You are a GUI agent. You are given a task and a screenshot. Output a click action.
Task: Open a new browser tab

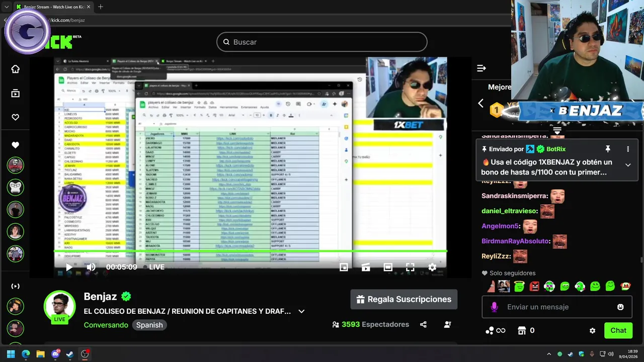(x=101, y=7)
